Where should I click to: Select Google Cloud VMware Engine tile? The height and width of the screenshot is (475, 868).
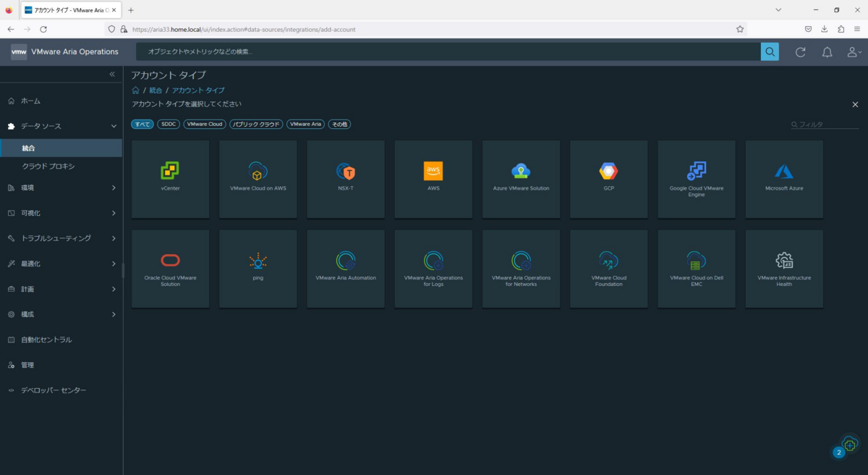(697, 179)
